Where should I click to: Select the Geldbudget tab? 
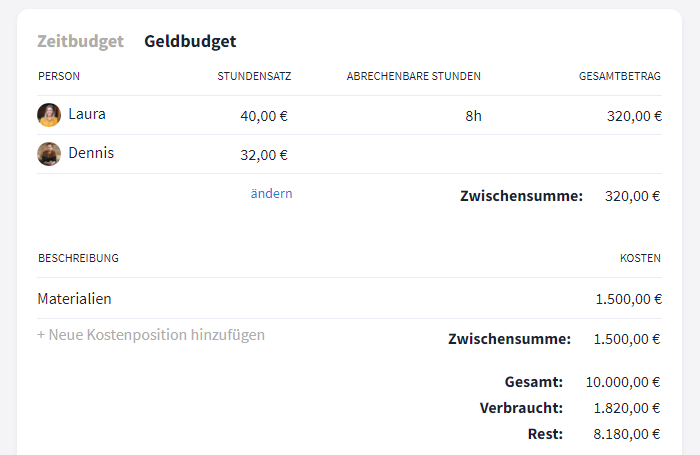pos(190,41)
